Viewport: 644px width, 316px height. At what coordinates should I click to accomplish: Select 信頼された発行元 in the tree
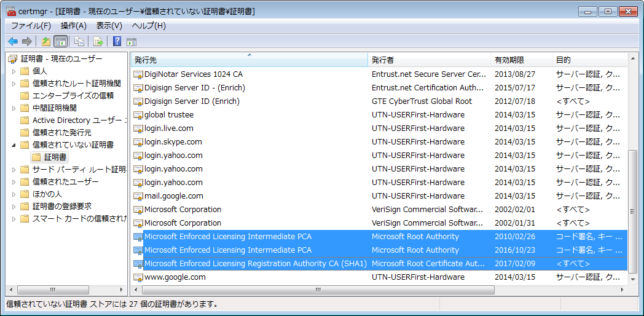(x=62, y=132)
